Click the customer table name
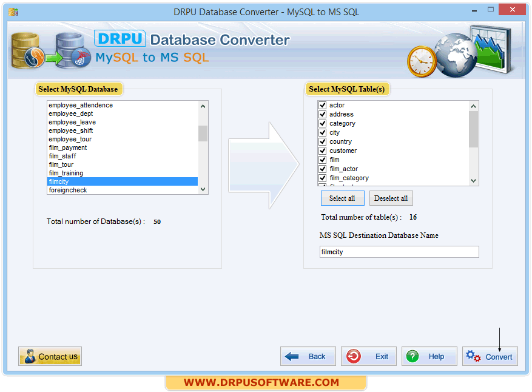Image resolution: width=532 pixels, height=392 pixels. [343, 150]
